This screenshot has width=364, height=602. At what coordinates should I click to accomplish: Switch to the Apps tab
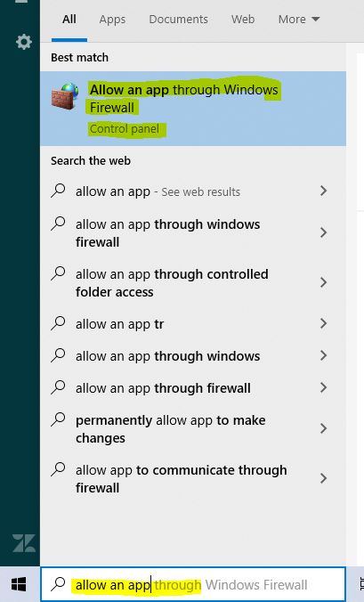[112, 20]
